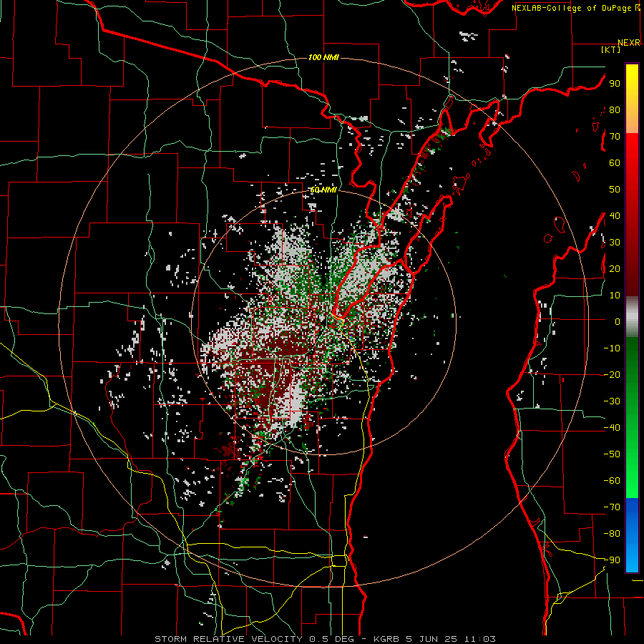
Task: Click the -70 scale value
Action: pyautogui.click(x=612, y=507)
